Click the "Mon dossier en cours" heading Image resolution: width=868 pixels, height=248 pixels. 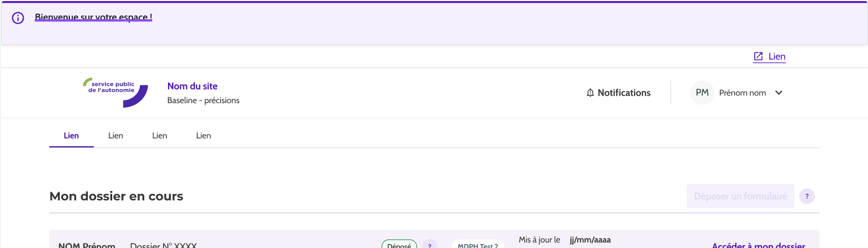(x=116, y=196)
